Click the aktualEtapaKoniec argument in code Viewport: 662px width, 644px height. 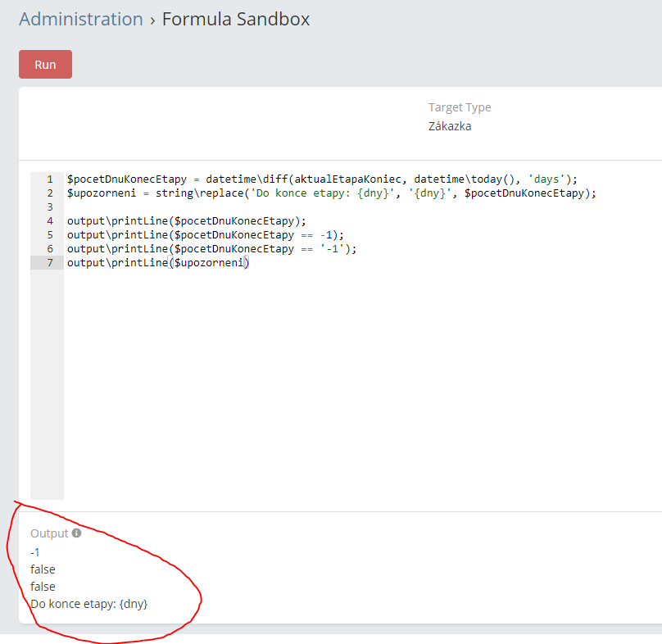[345, 179]
